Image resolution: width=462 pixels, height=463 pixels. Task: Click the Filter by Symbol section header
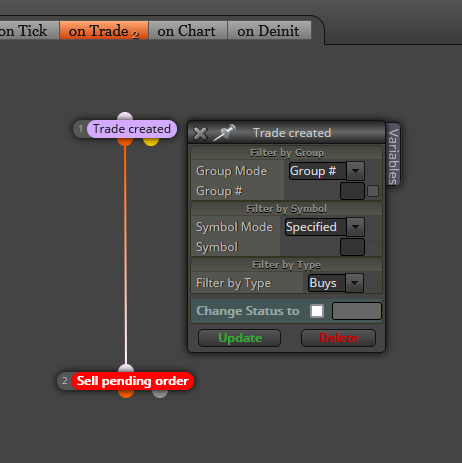click(287, 209)
